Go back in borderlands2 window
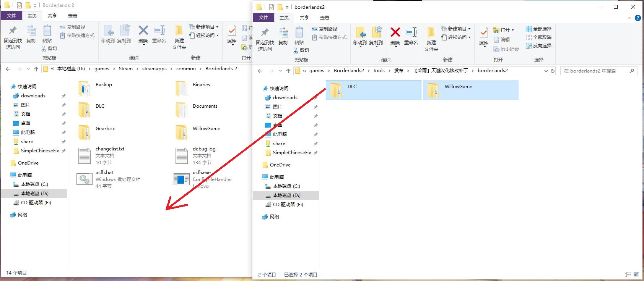Image resolution: width=644 pixels, height=281 pixels. 260,71
